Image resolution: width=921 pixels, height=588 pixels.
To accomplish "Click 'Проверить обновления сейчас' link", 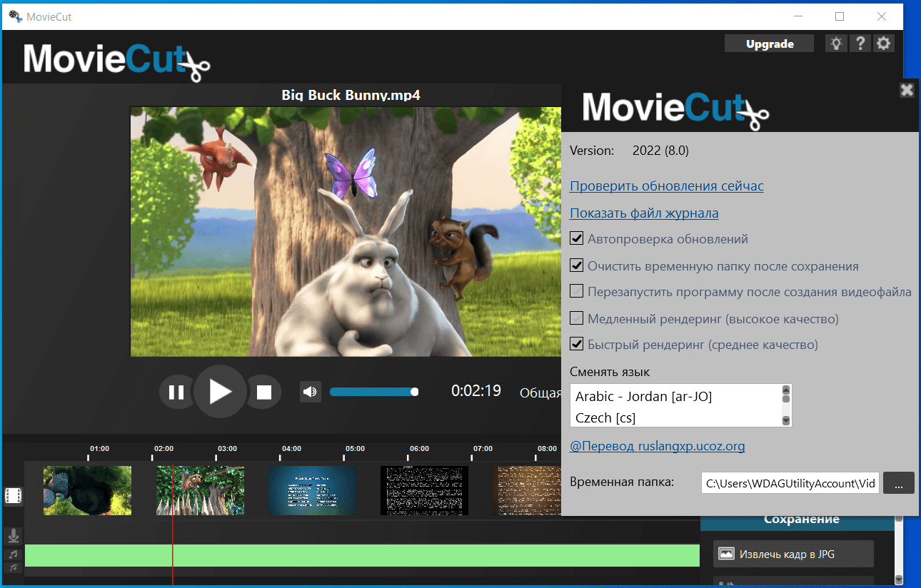I will point(667,186).
